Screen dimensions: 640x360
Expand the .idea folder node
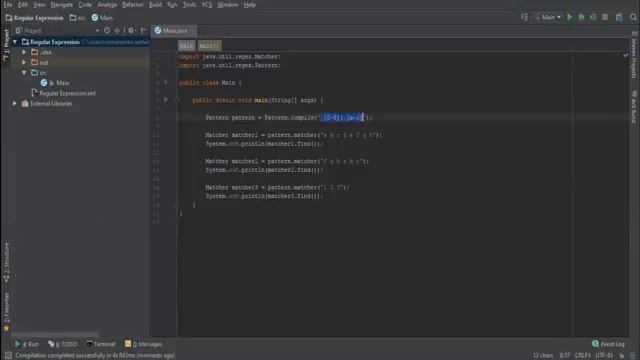coord(24,52)
